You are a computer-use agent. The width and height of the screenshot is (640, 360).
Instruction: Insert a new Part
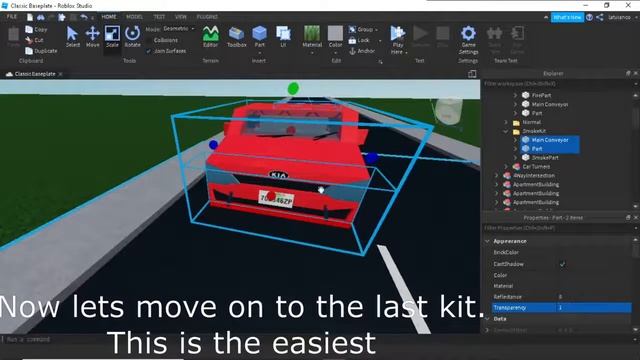point(260,37)
